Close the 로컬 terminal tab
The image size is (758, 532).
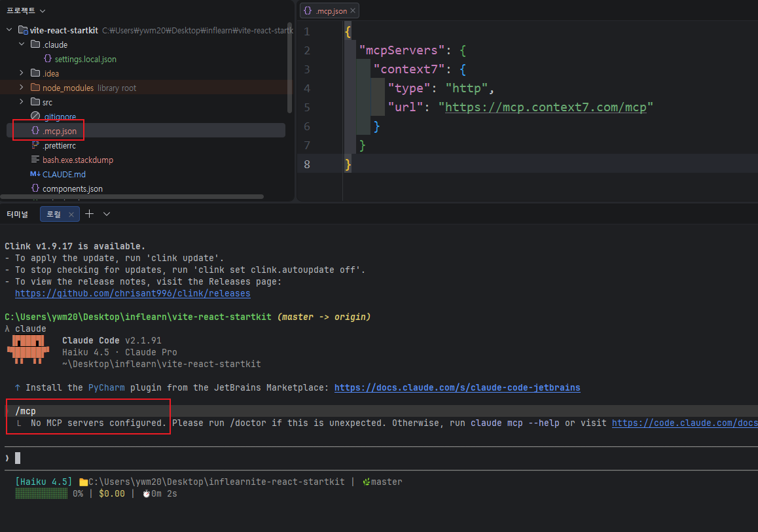pyautogui.click(x=71, y=214)
